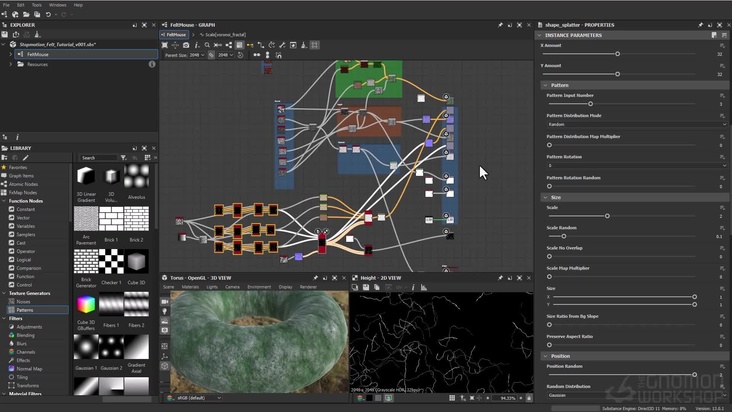The image size is (732, 412).
Task: Expand the Resources folder in Explorer
Action: click(10, 64)
